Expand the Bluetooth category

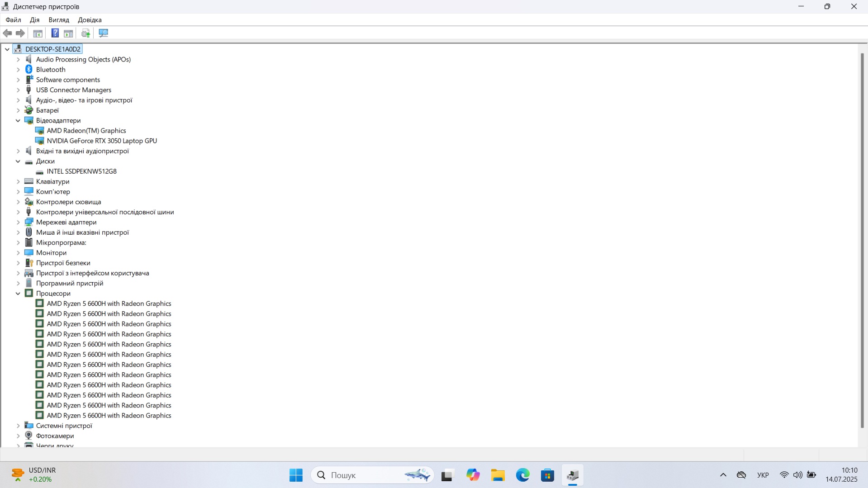click(18, 69)
